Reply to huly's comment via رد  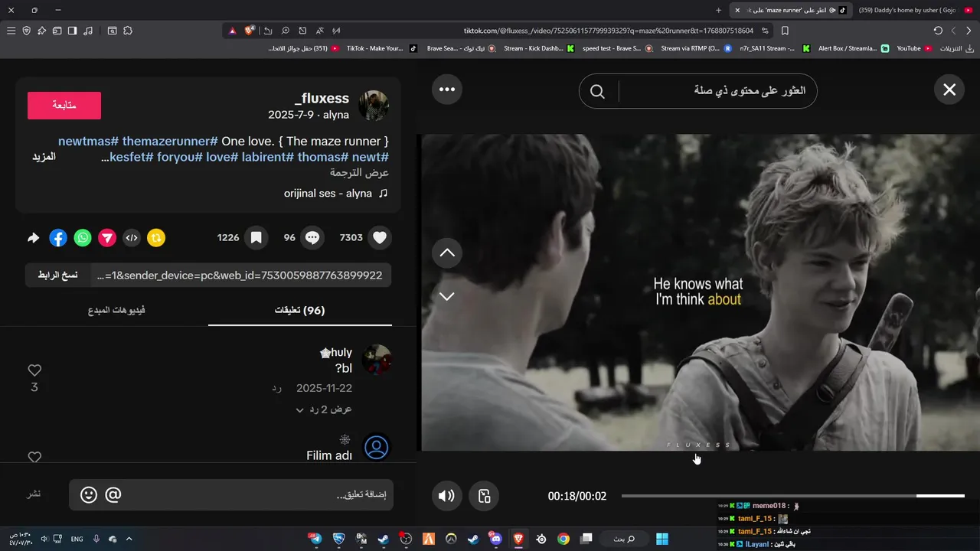click(x=276, y=388)
